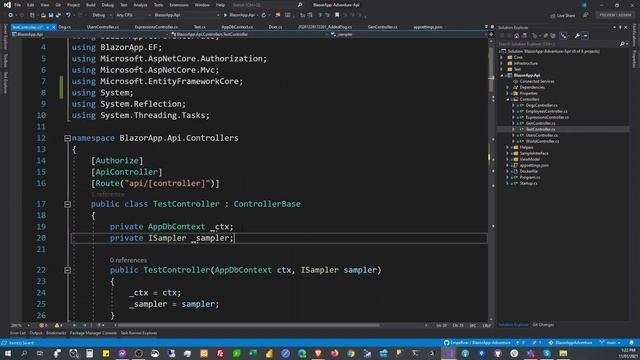Open the Task Runner Explorer tab

tap(139, 333)
